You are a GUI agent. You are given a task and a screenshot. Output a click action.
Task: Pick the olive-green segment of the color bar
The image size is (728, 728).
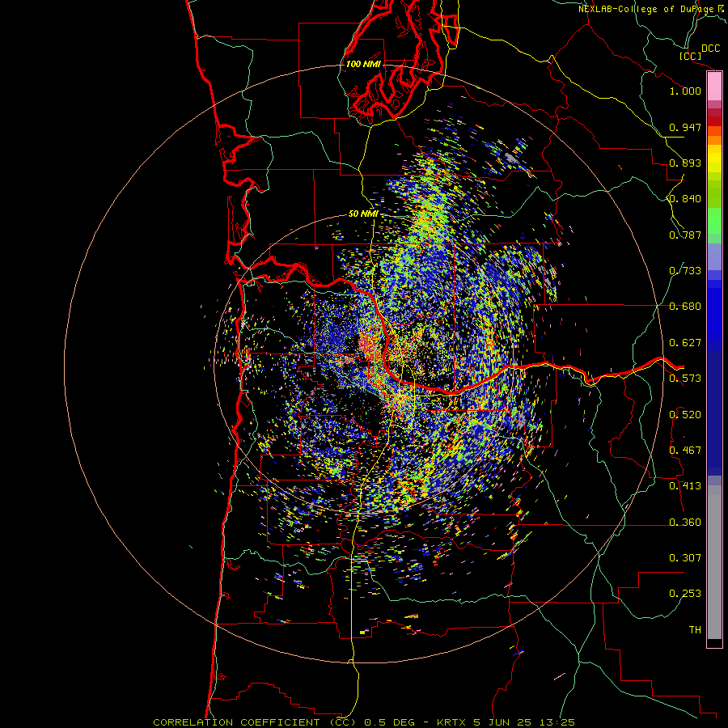(x=714, y=193)
